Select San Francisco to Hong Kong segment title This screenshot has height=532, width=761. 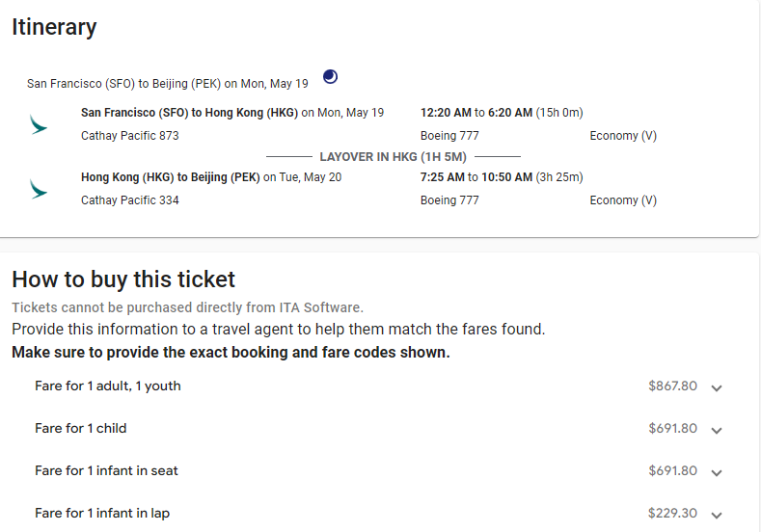189,113
